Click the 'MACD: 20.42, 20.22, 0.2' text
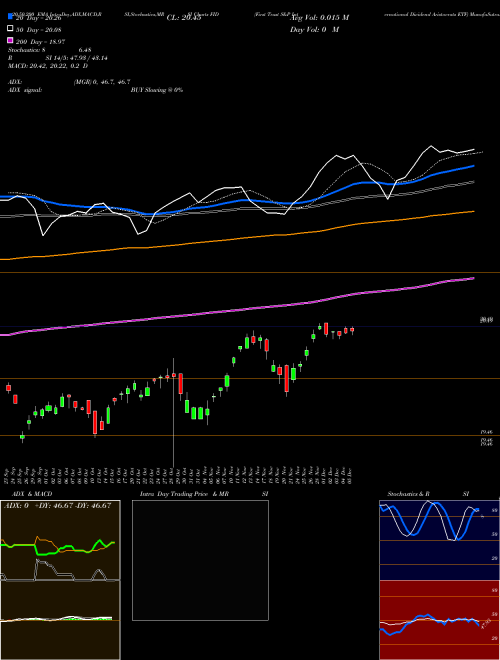 [x=44, y=66]
